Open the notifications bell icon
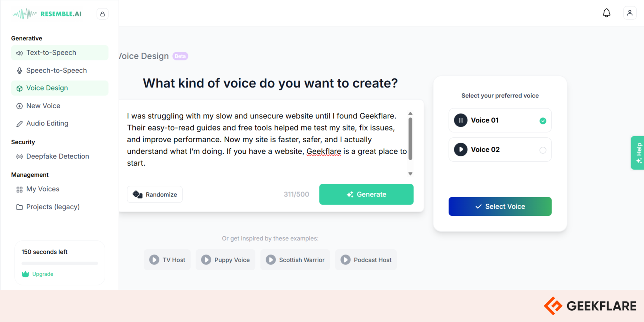The height and width of the screenshot is (322, 644). point(607,13)
